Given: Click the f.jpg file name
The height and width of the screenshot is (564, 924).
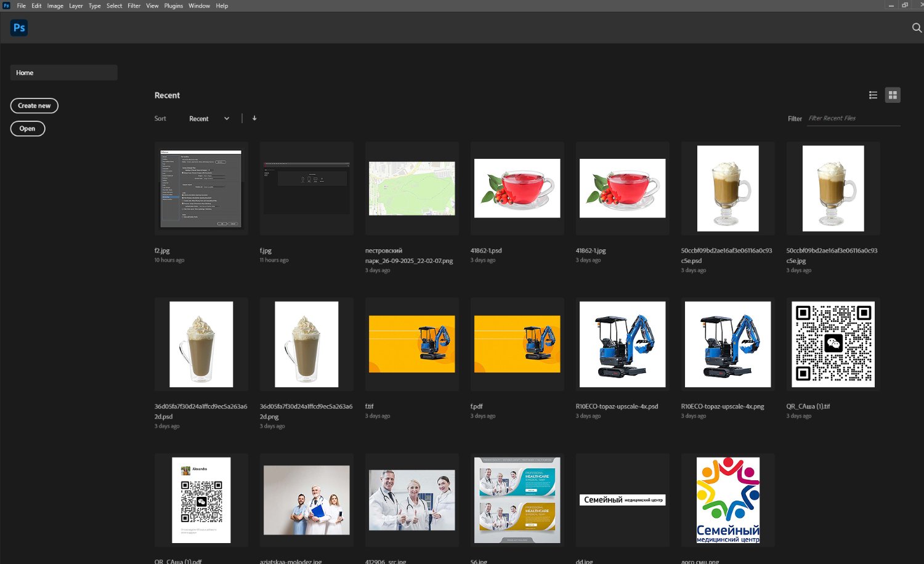Looking at the screenshot, I should click(x=266, y=251).
